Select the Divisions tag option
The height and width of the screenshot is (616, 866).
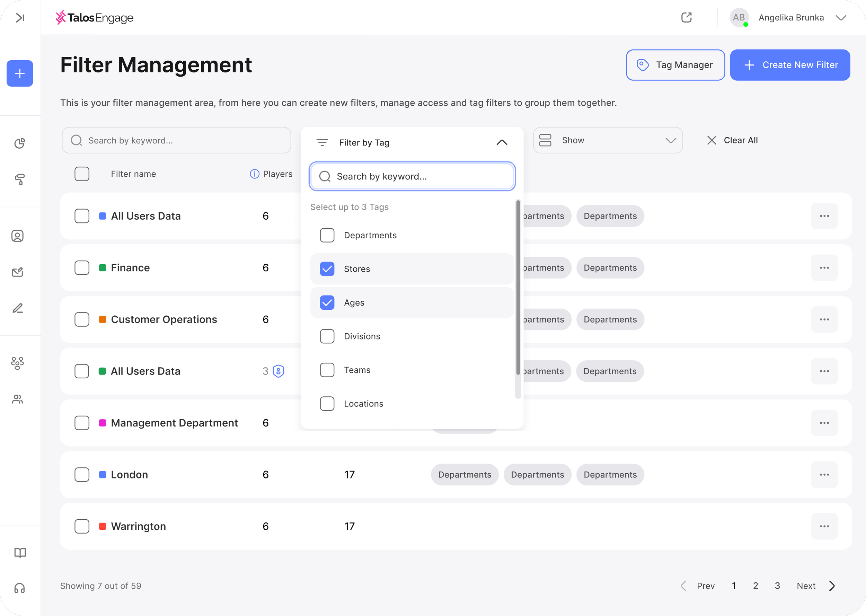(412, 336)
